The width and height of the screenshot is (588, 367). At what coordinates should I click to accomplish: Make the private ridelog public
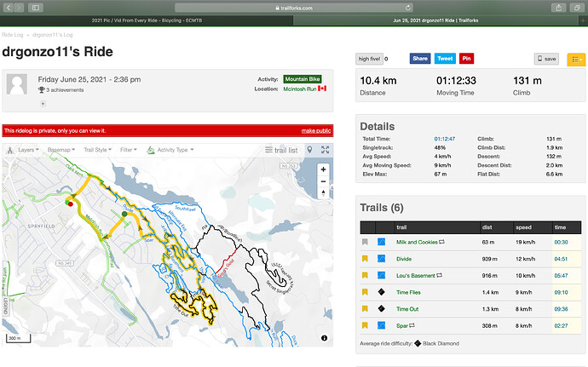(x=314, y=130)
